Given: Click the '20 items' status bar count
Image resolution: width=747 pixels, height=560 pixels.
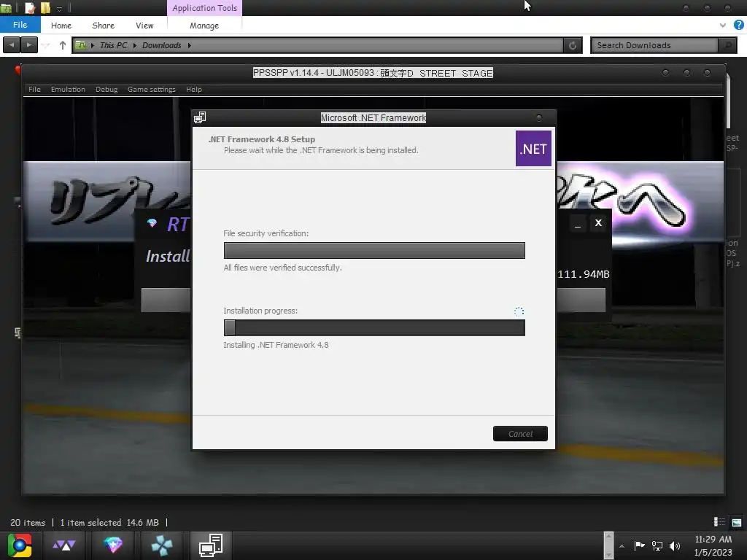Looking at the screenshot, I should point(28,522).
